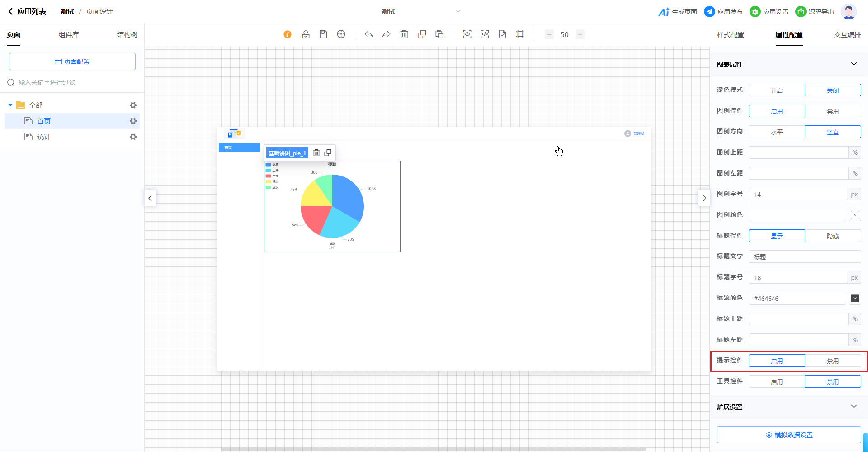Open the 标题颜色 color swatch
The width and height of the screenshot is (868, 452).
(x=854, y=298)
